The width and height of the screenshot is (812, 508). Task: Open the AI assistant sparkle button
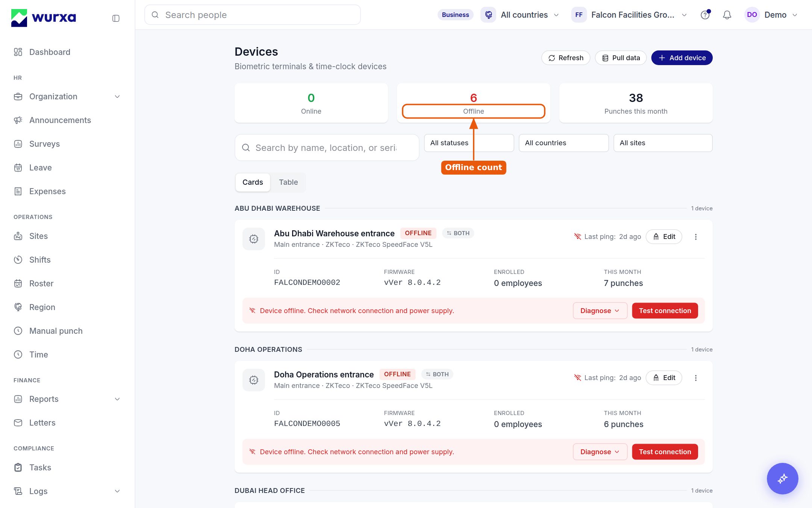coord(782,478)
